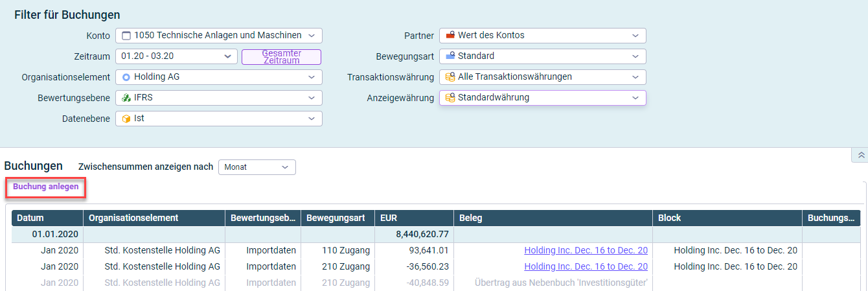Click the Wert des Kontos partner icon

(x=450, y=36)
